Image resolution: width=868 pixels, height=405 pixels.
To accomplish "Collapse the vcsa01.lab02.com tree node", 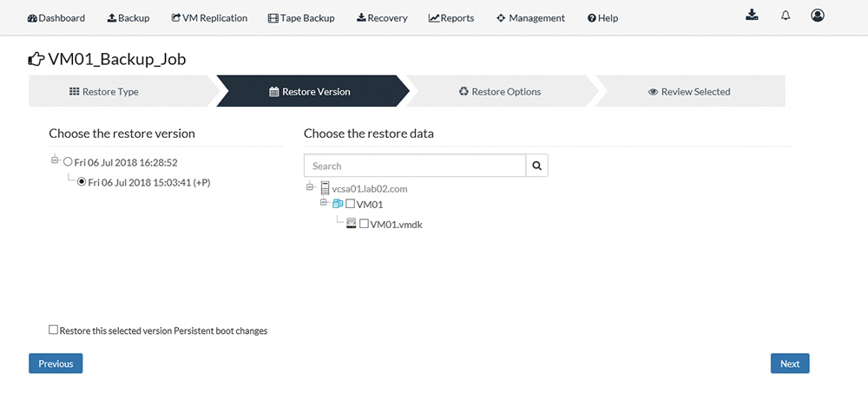I will (x=310, y=187).
